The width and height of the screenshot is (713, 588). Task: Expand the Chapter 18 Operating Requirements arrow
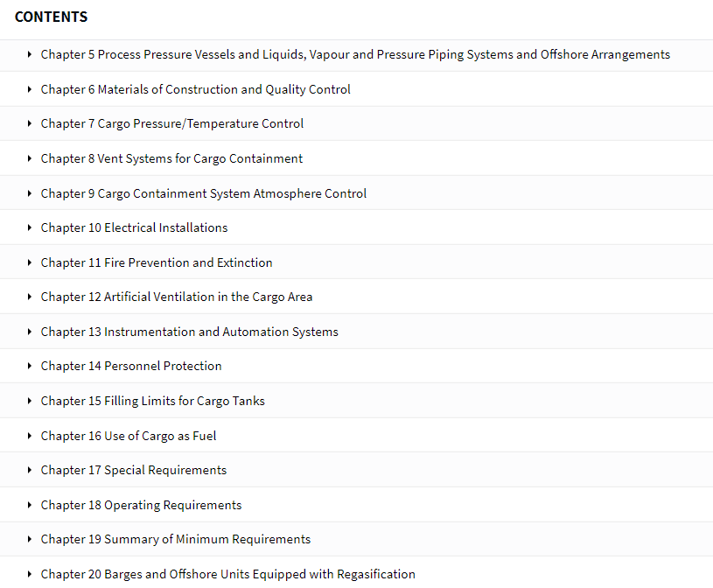click(30, 505)
